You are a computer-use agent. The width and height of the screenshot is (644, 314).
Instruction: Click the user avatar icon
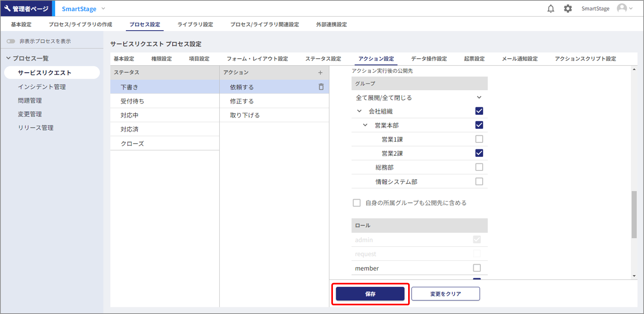(622, 8)
